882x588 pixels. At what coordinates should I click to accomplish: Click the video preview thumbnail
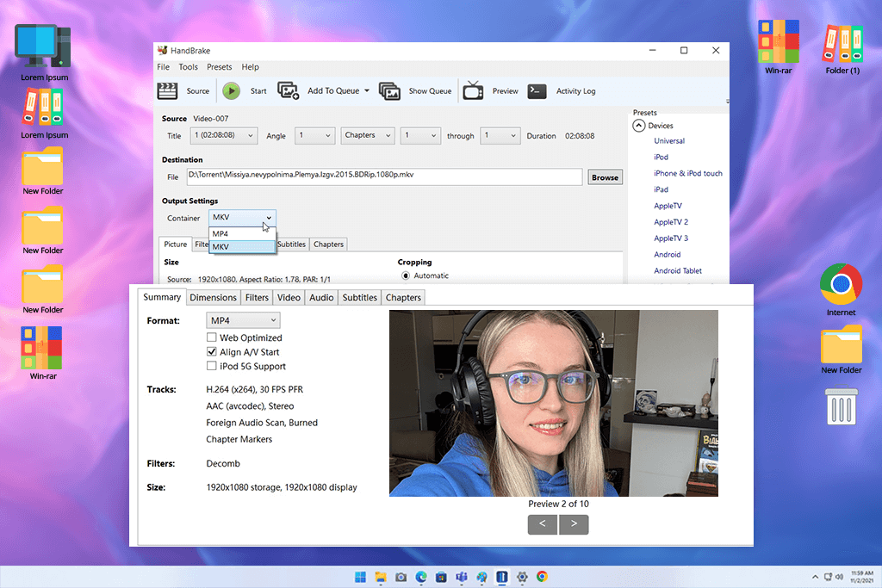click(x=554, y=403)
